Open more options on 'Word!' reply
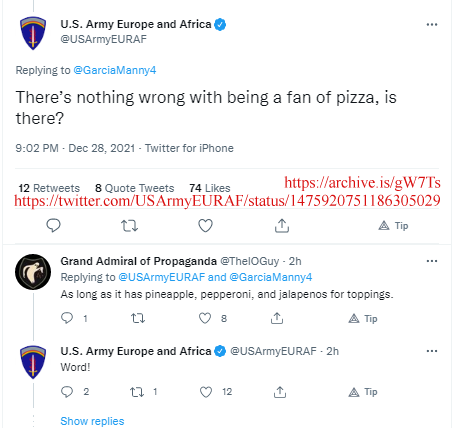Viewport: 452px width, 428px height. coord(432,351)
